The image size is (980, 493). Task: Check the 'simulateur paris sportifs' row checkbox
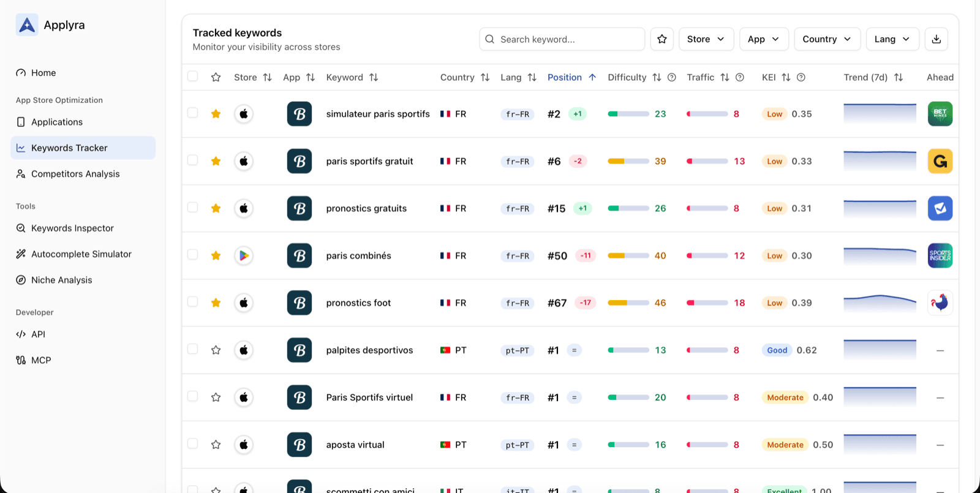[192, 113]
